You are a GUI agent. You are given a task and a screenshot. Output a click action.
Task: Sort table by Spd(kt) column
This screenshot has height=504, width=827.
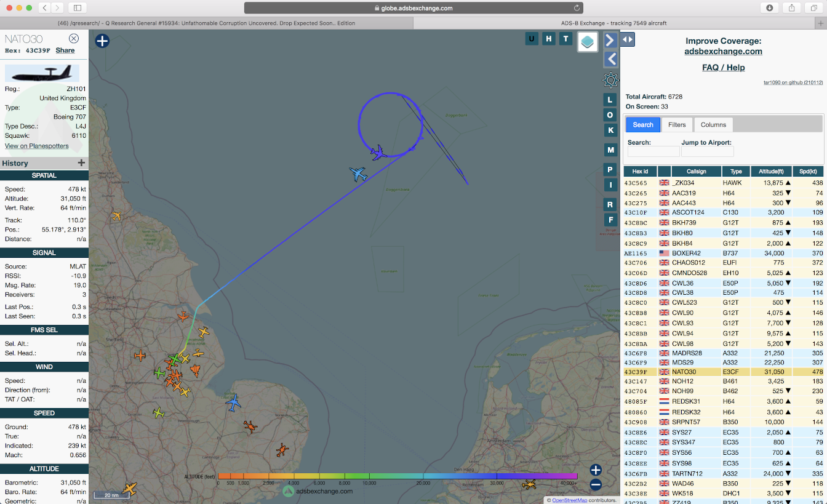[808, 171]
